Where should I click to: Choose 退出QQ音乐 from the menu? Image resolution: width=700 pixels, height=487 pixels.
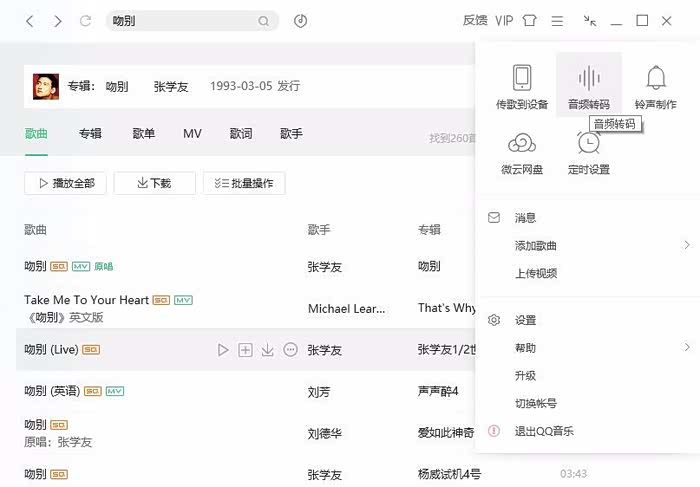tap(544, 431)
